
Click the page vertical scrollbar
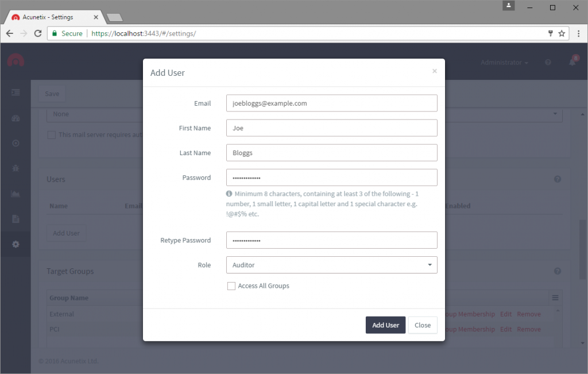(582, 249)
